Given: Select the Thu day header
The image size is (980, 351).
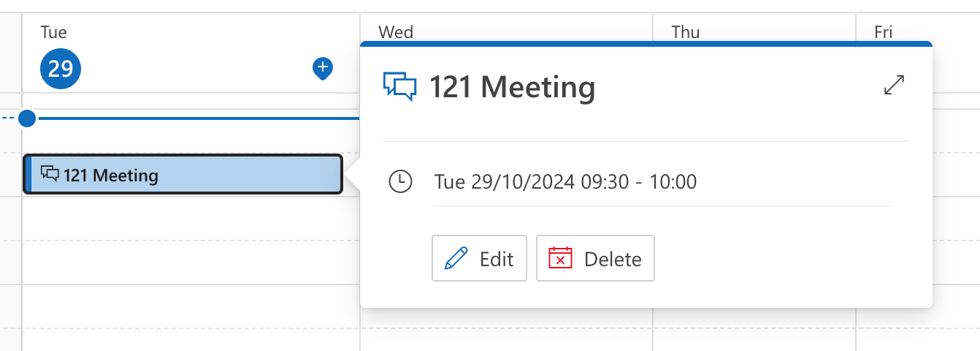Looking at the screenshot, I should tap(686, 32).
